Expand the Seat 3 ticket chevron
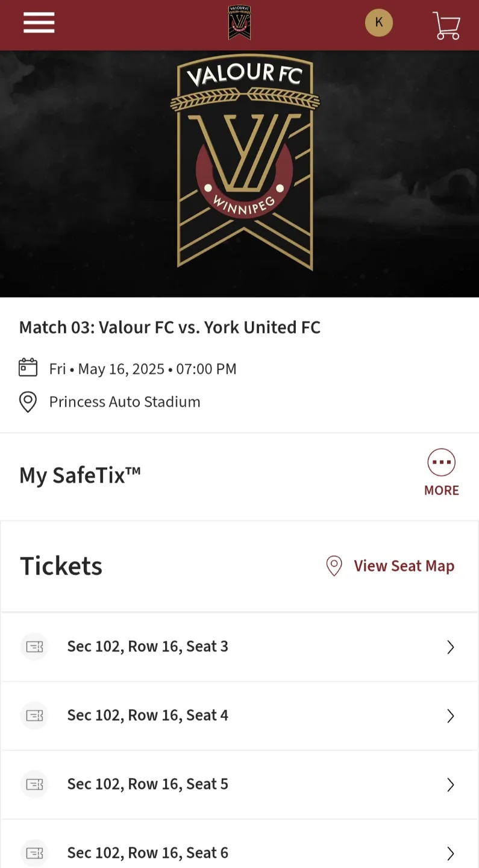The image size is (479, 868). 450,647
